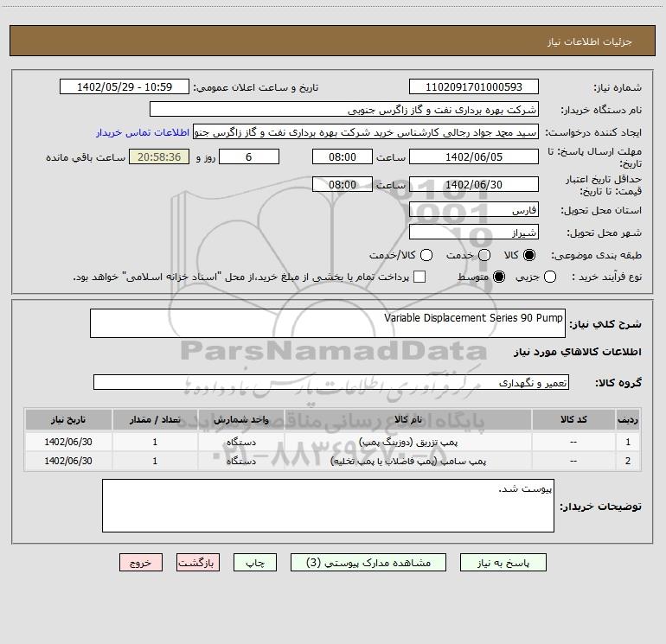Screen dimensions: 666x644
Task: Select the خدمت radio button
Action: pos(484,255)
